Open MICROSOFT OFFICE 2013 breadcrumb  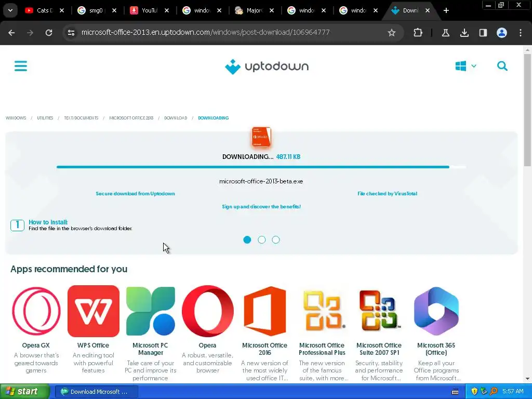(x=131, y=118)
